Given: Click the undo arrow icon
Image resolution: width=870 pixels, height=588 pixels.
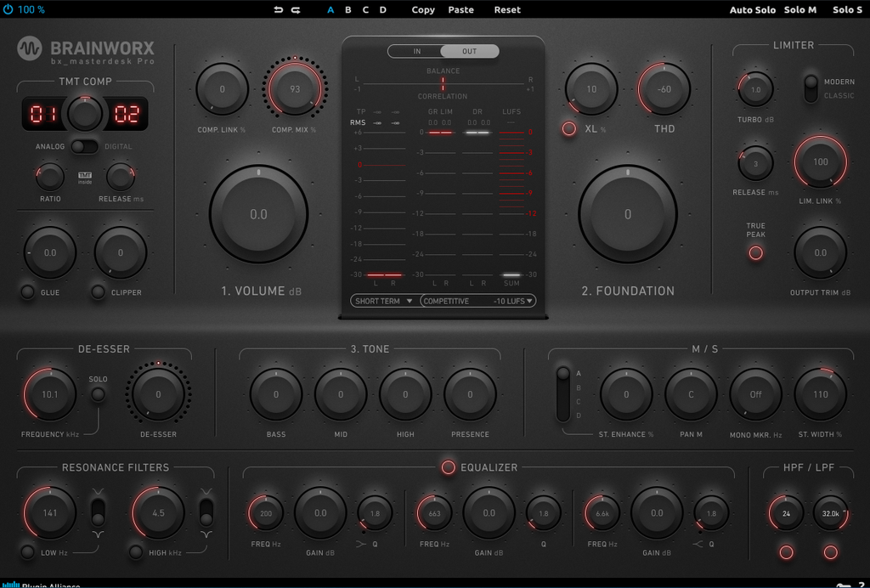Looking at the screenshot, I should pos(279,10).
